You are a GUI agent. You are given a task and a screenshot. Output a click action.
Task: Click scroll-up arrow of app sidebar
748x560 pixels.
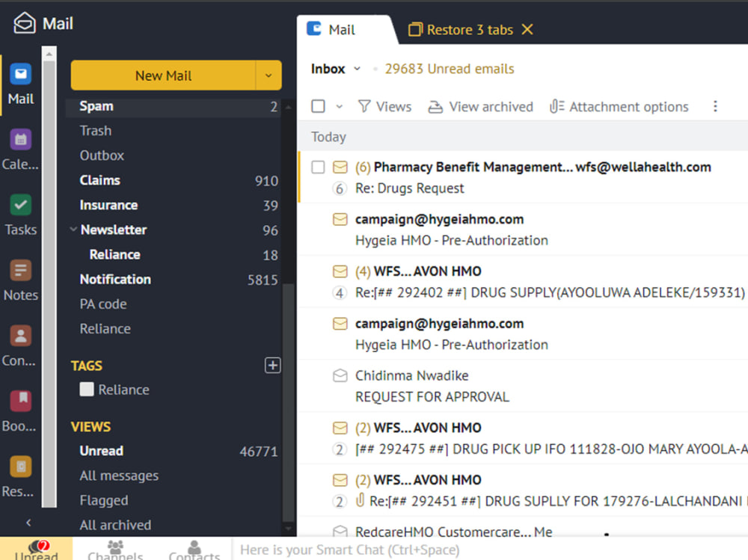pyautogui.click(x=49, y=54)
